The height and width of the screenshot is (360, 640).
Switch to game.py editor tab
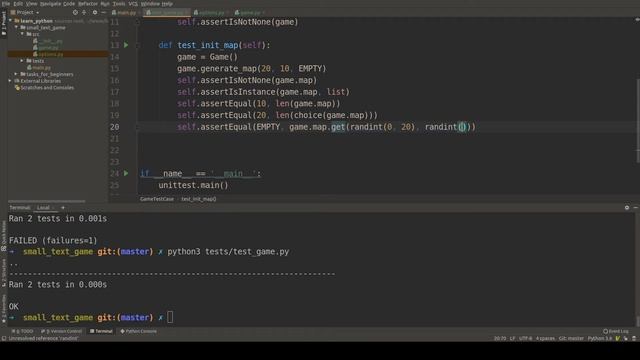point(250,13)
